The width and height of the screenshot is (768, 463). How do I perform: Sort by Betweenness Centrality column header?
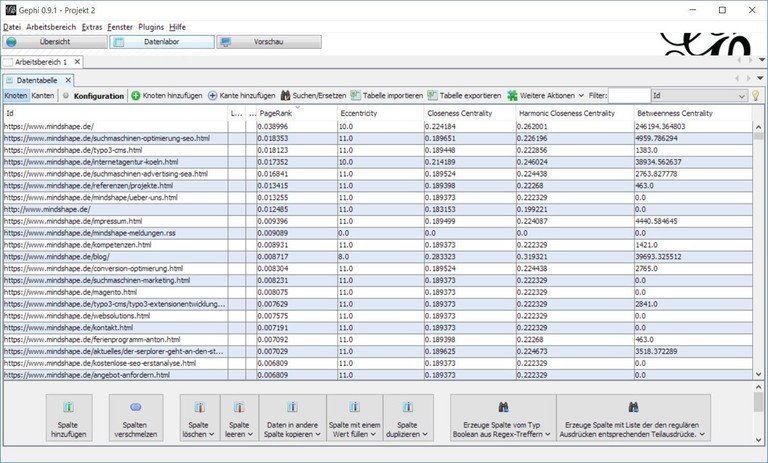(x=693, y=113)
